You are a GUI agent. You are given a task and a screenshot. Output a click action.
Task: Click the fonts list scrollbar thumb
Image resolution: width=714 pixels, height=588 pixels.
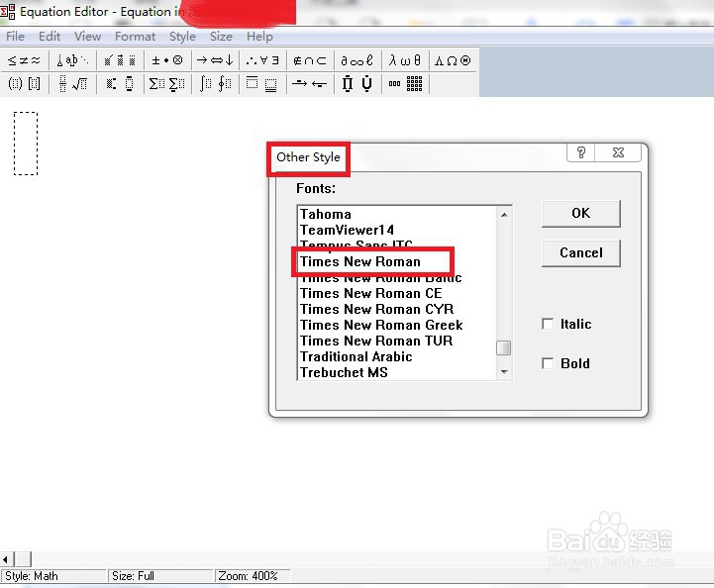pos(504,347)
